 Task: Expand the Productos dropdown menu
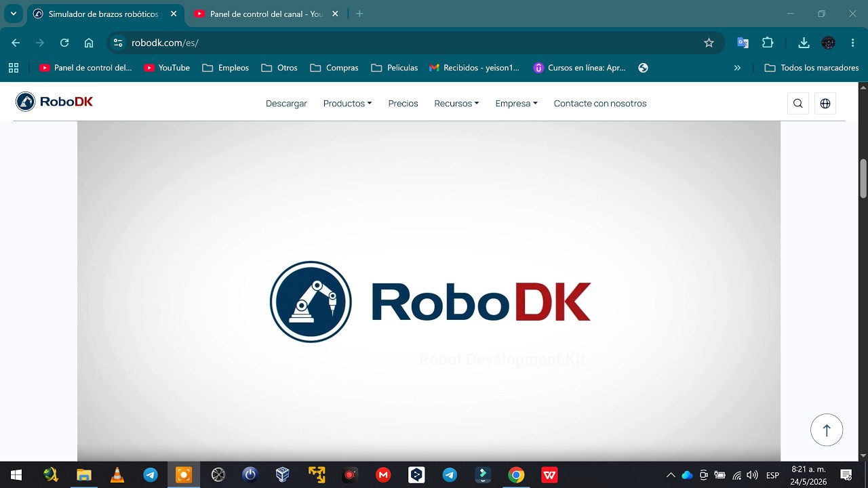(x=347, y=103)
